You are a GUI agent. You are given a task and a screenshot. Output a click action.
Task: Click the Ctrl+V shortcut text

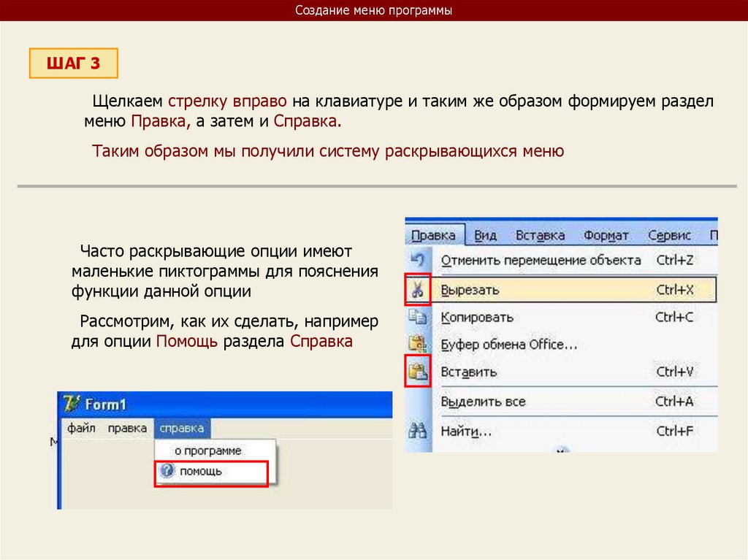pos(674,372)
